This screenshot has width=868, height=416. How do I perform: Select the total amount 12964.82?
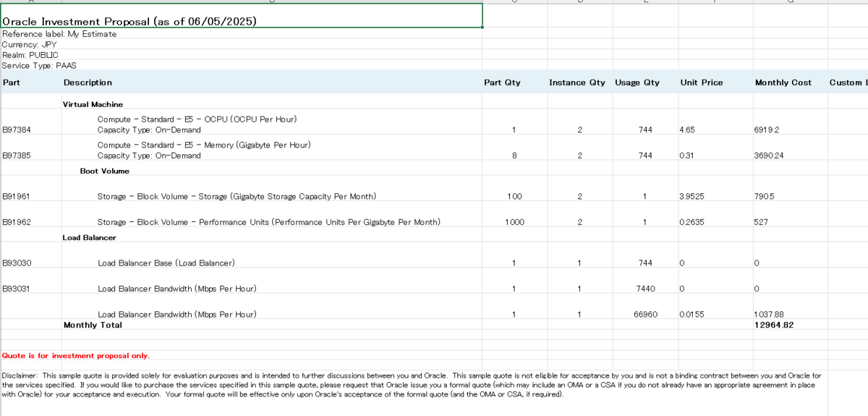773,325
